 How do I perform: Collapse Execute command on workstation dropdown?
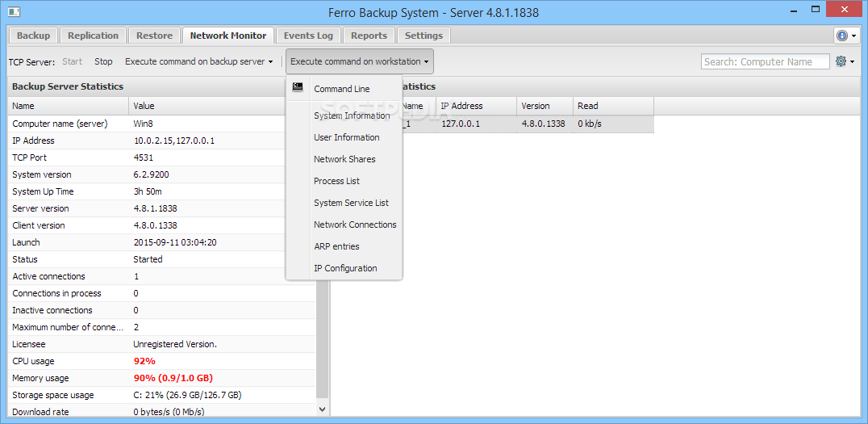pyautogui.click(x=360, y=61)
